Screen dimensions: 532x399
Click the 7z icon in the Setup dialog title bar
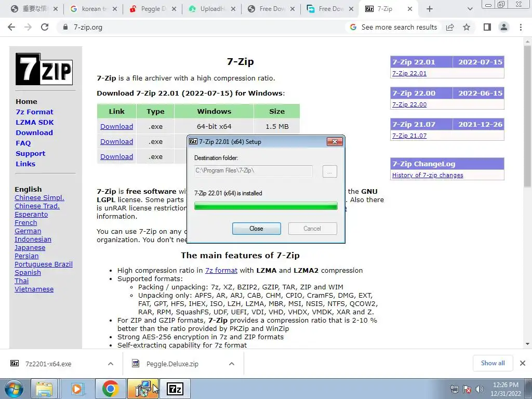(193, 141)
